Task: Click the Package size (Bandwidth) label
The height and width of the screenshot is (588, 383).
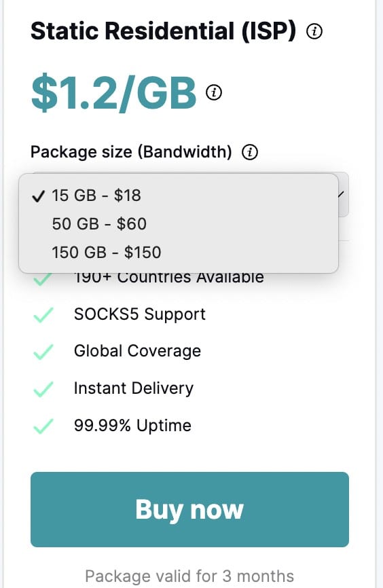Action: [131, 152]
